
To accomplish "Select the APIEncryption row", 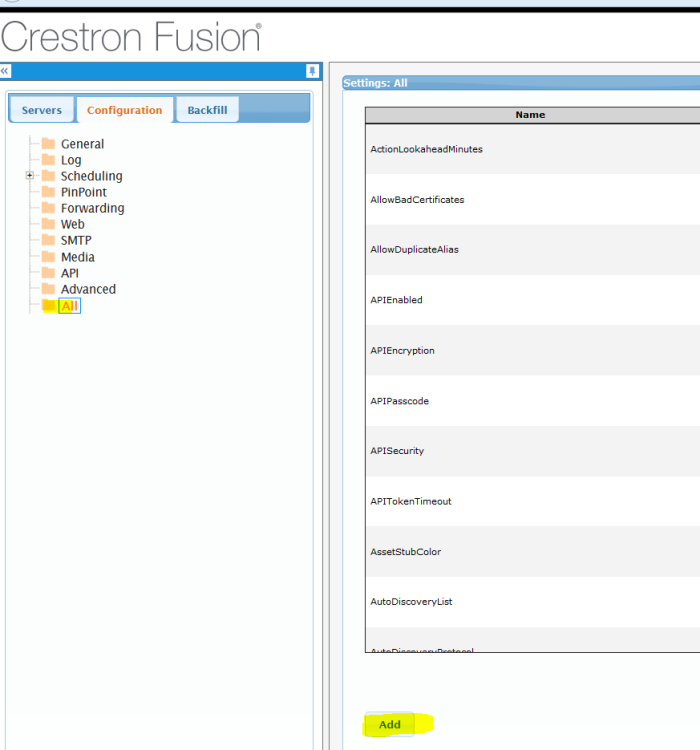I will [x=533, y=351].
